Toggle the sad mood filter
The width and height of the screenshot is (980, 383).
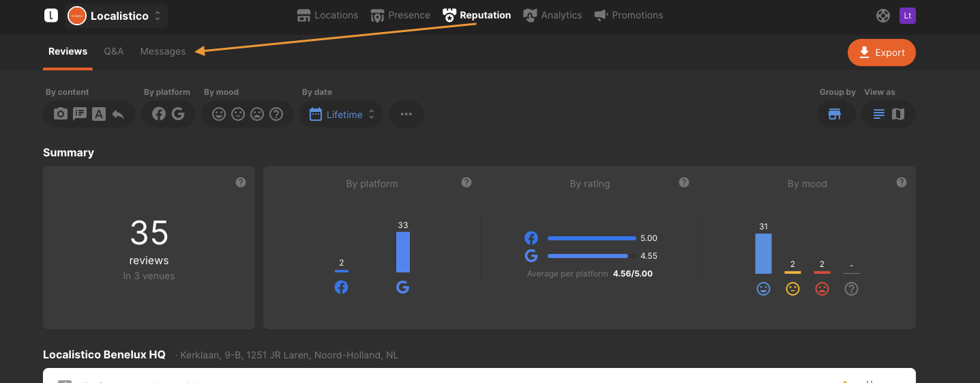[x=257, y=115]
